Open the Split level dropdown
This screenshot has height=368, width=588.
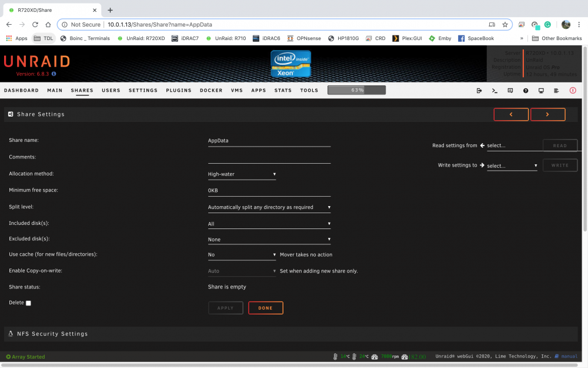point(269,207)
